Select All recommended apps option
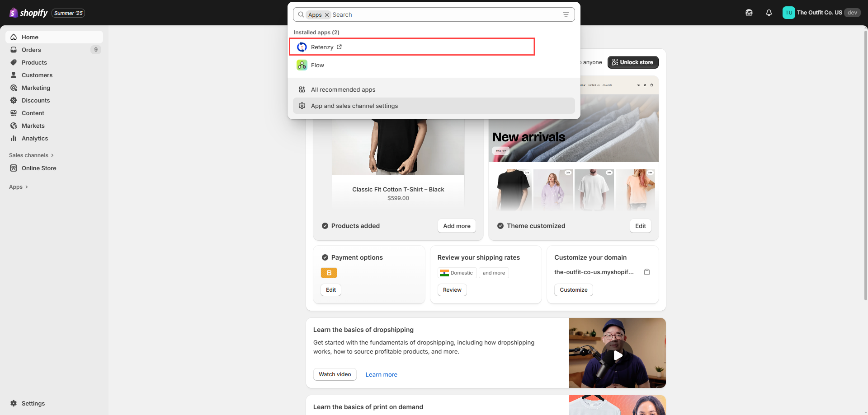 [343, 89]
